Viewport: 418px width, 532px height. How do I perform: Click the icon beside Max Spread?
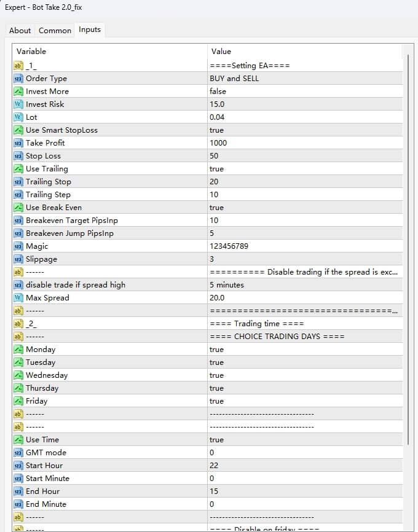pos(18,298)
